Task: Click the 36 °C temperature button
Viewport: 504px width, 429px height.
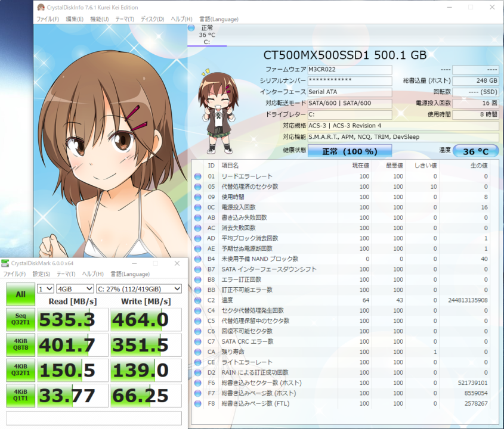Action: [476, 151]
